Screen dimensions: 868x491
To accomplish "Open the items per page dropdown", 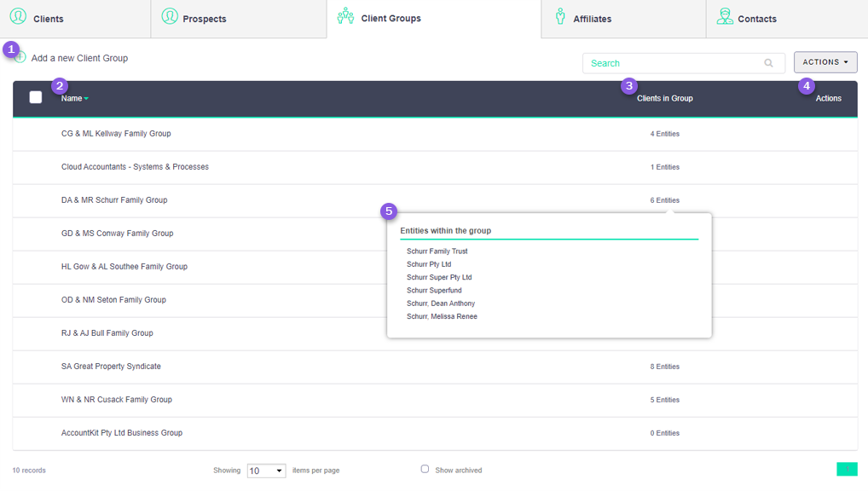I will (x=266, y=470).
